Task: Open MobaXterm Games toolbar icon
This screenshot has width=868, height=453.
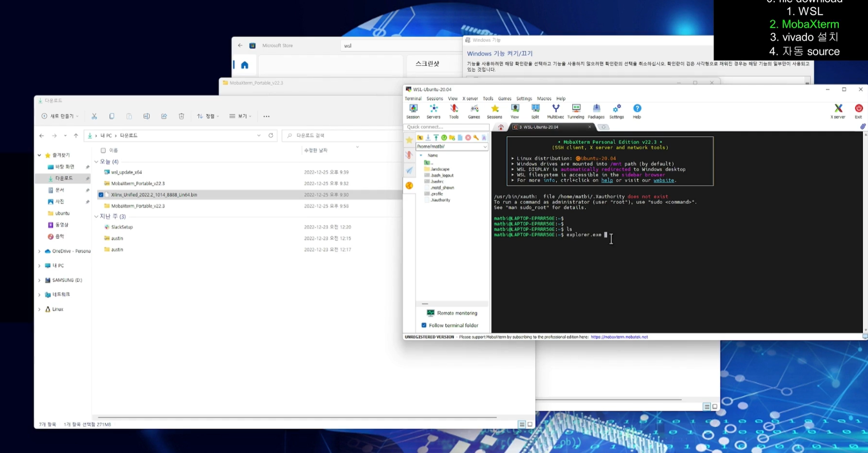Action: pos(474,111)
